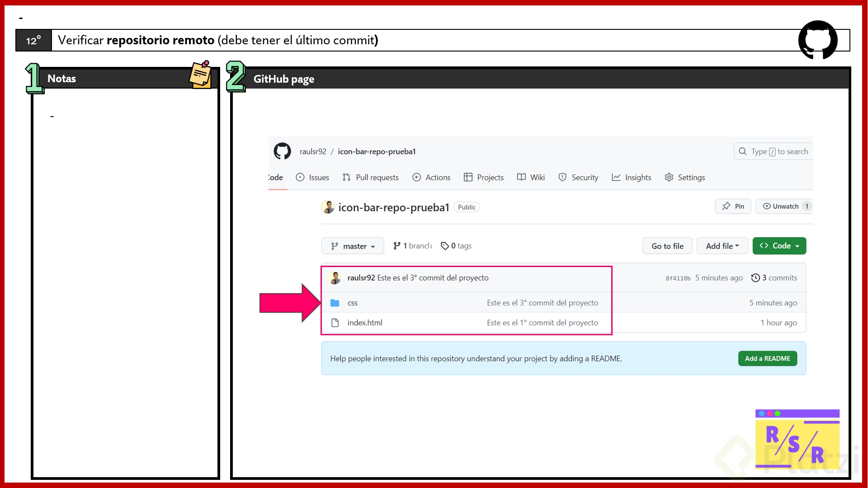Click '1 hour ago' in index.html row
The image size is (868, 488).
pos(778,323)
